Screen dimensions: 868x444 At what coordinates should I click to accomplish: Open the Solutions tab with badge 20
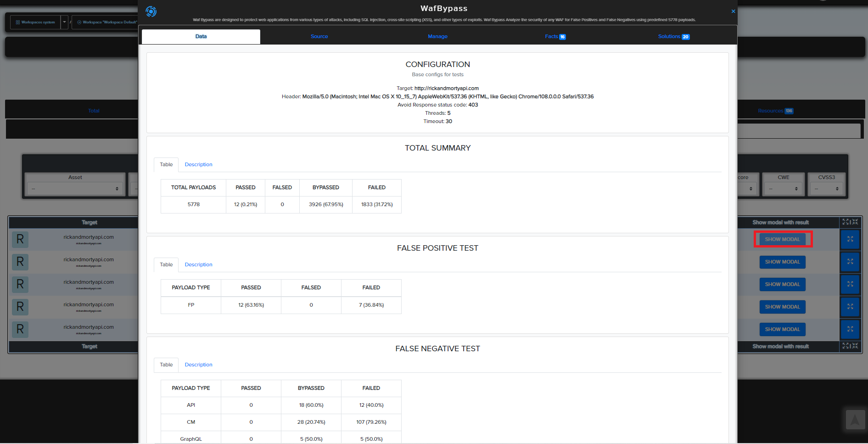[x=673, y=36]
